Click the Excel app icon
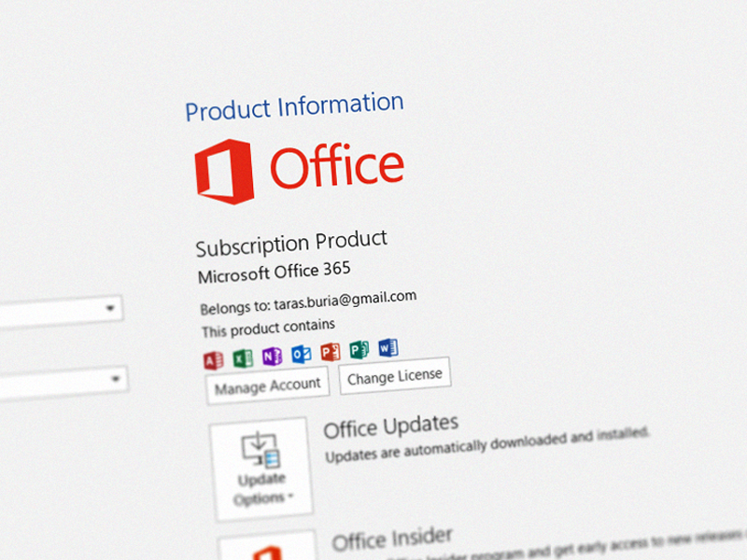Image resolution: width=747 pixels, height=560 pixels. [243, 358]
